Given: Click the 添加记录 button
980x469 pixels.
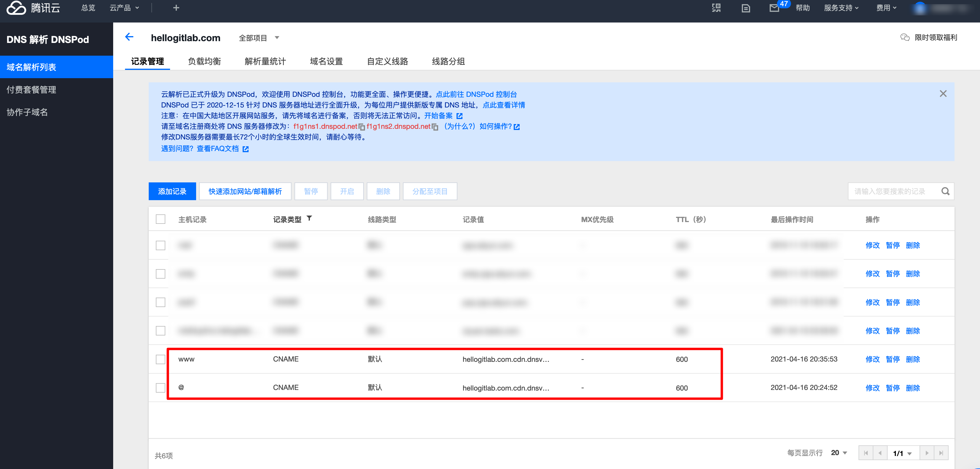Looking at the screenshot, I should (x=172, y=191).
